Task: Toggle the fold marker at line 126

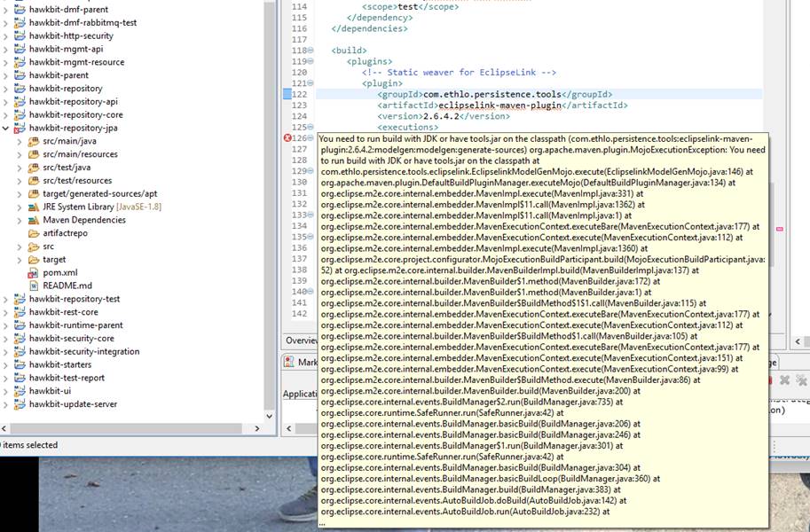Action: pos(311,138)
